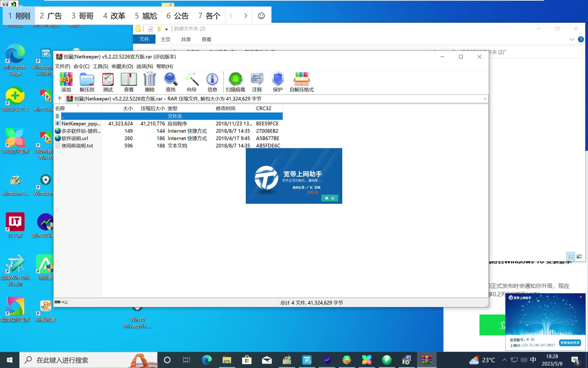Open the 收藏夹(O) menu
Screen dimensions: 588x368
(122, 66)
